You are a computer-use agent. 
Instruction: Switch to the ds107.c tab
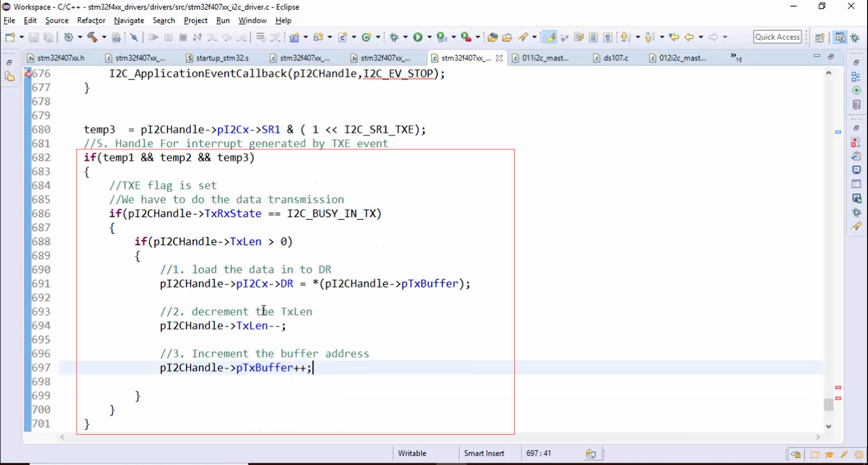(611, 58)
